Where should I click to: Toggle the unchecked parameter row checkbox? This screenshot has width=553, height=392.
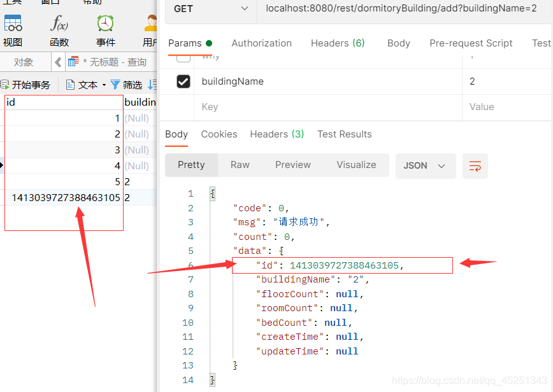(183, 57)
